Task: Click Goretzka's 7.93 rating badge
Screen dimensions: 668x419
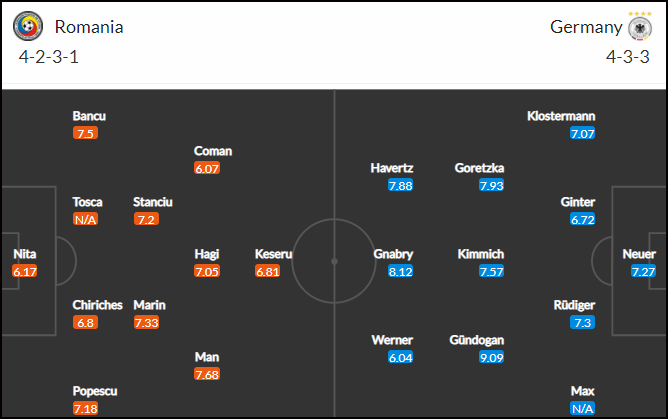Action: coord(491,185)
